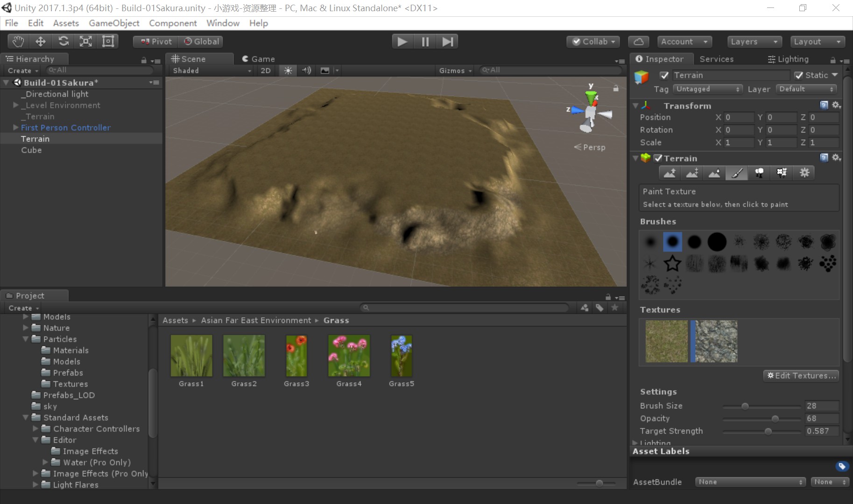Viewport: 853px width, 504px height.
Task: Open the GameObject menu
Action: coord(114,23)
